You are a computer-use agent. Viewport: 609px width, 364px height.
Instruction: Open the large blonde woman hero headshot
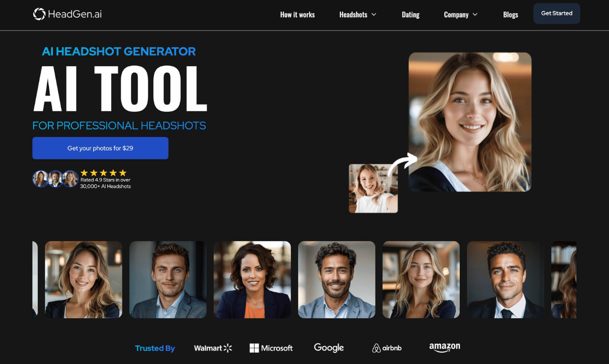470,122
